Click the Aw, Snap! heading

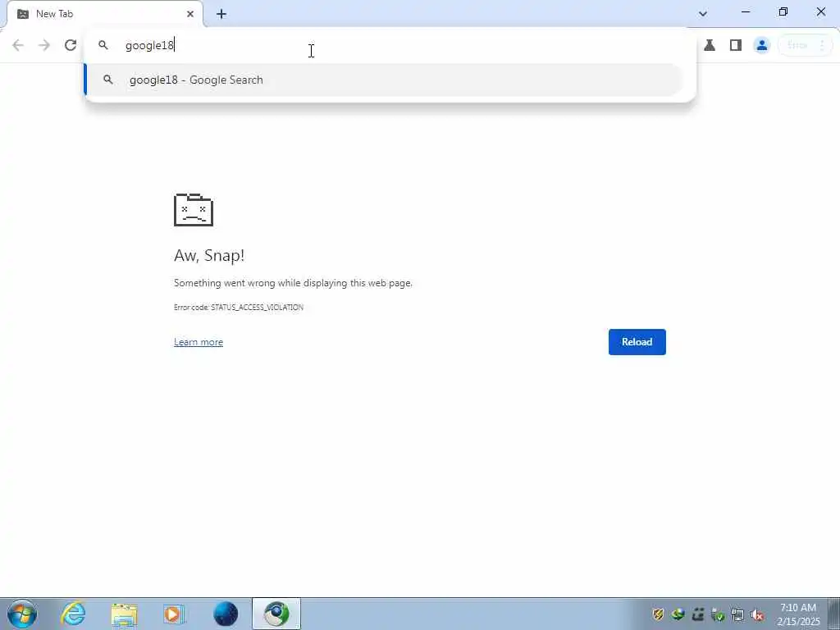coord(209,256)
